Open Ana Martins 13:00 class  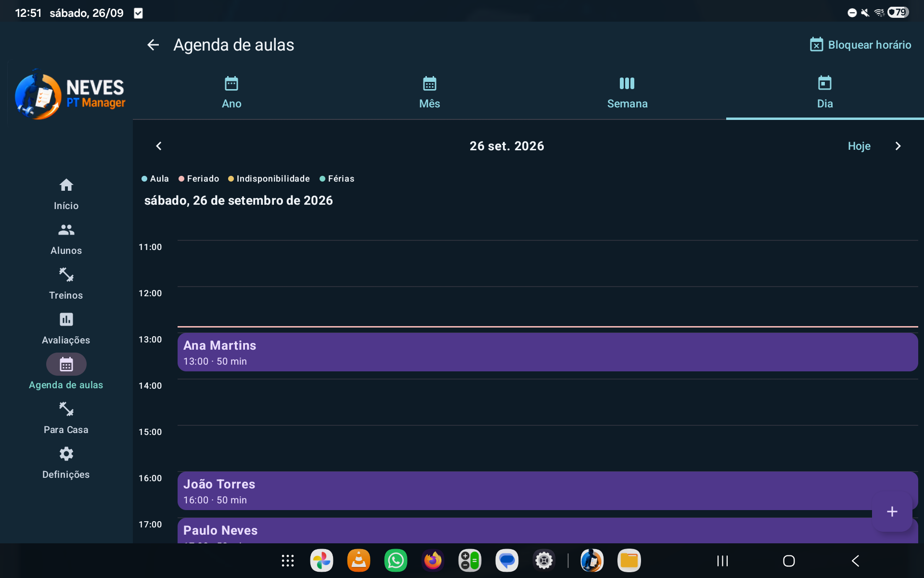click(548, 352)
